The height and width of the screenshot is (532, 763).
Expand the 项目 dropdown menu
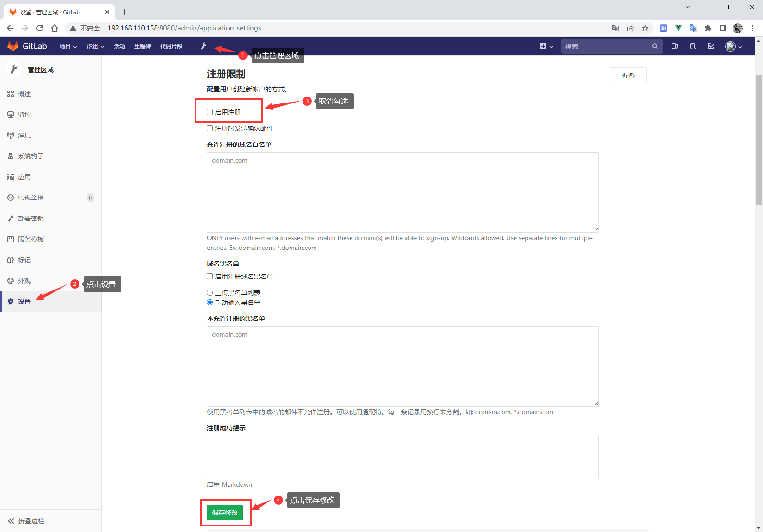(x=68, y=46)
